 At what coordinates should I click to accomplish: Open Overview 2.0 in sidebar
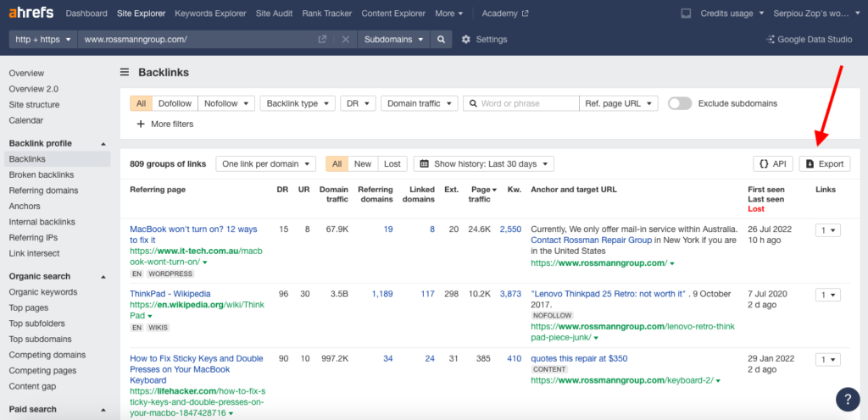coord(34,89)
